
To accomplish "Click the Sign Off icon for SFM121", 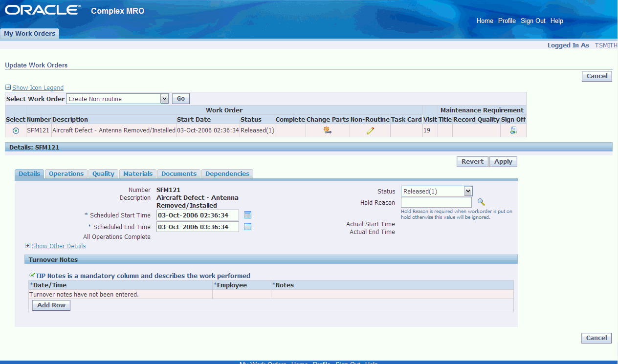I will pos(513,130).
